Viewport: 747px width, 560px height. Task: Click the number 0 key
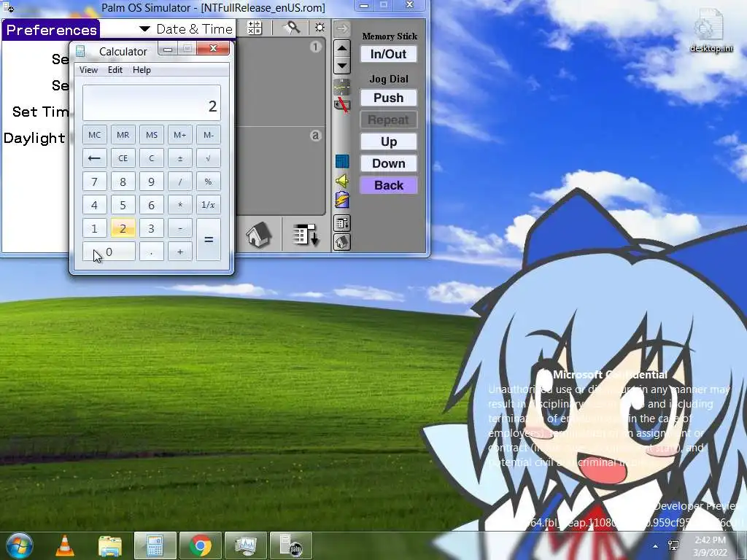(109, 252)
